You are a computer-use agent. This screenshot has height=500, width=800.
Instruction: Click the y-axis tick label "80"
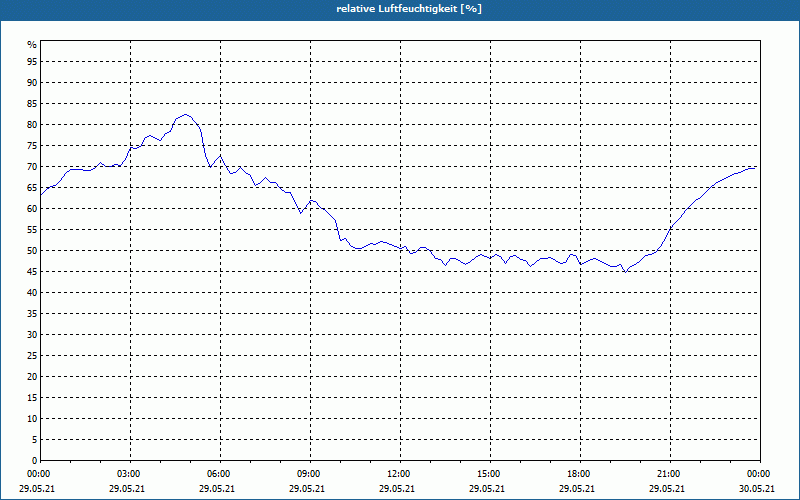(x=32, y=124)
